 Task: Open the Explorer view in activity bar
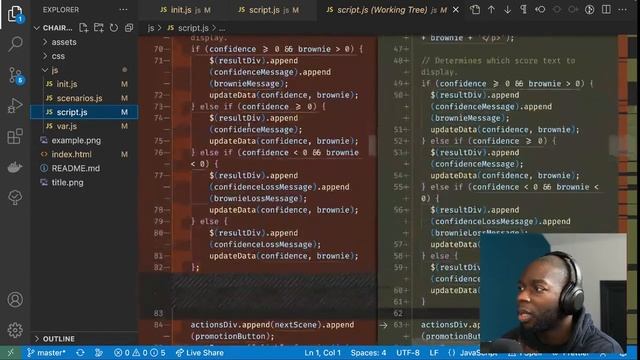point(15,13)
